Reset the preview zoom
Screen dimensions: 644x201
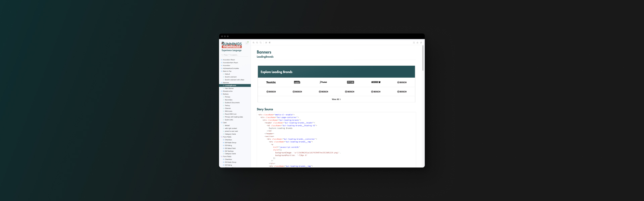261,43
